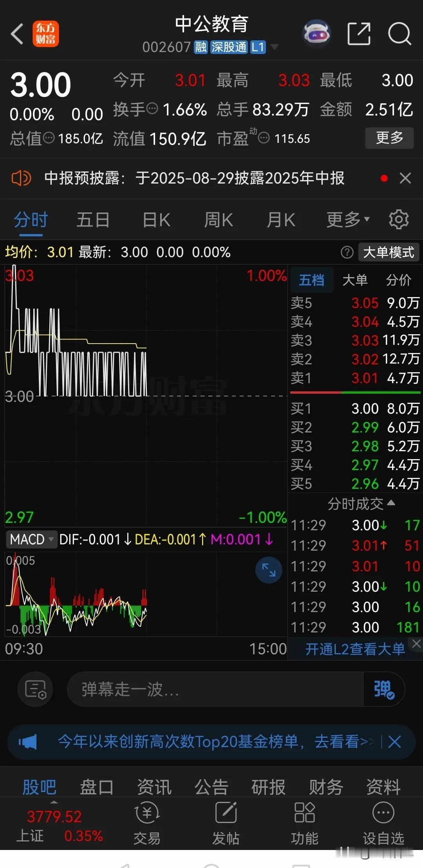Viewport: 423px width, 868px height.
Task: Enable 大单模式 button
Action: [389, 252]
